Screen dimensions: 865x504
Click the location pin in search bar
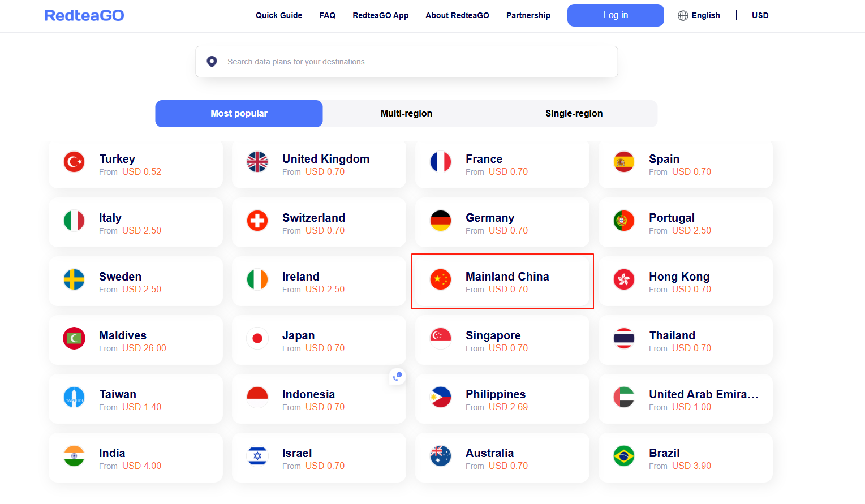point(212,62)
